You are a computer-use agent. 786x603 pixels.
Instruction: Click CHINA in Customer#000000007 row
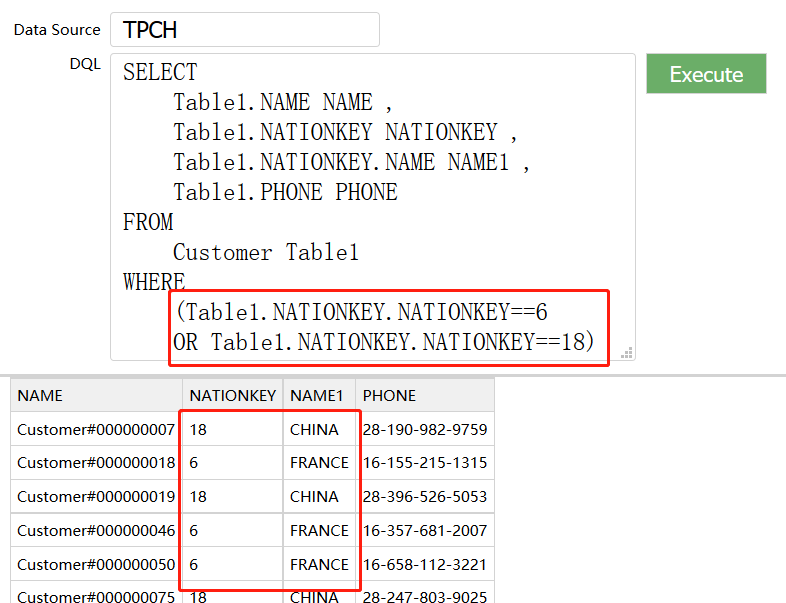(314, 430)
